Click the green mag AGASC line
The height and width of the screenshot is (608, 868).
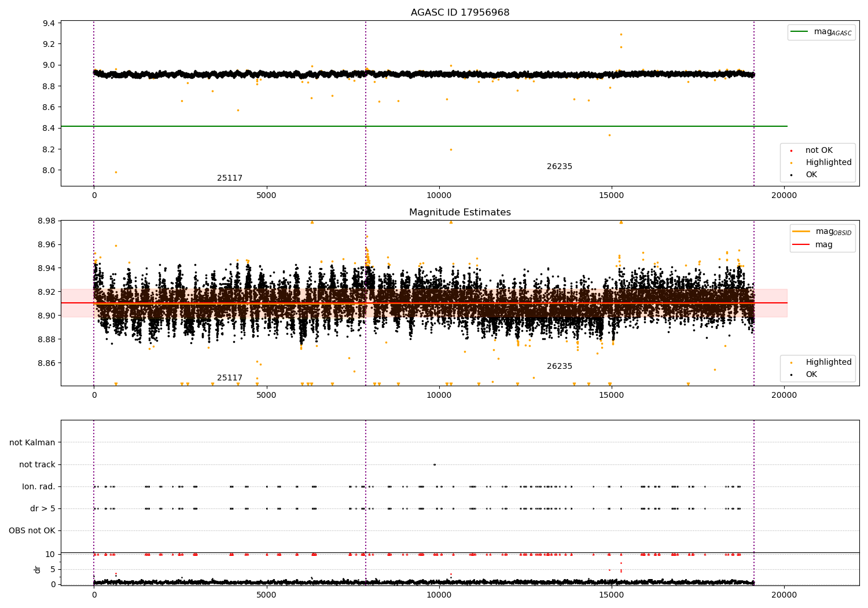pos(424,126)
